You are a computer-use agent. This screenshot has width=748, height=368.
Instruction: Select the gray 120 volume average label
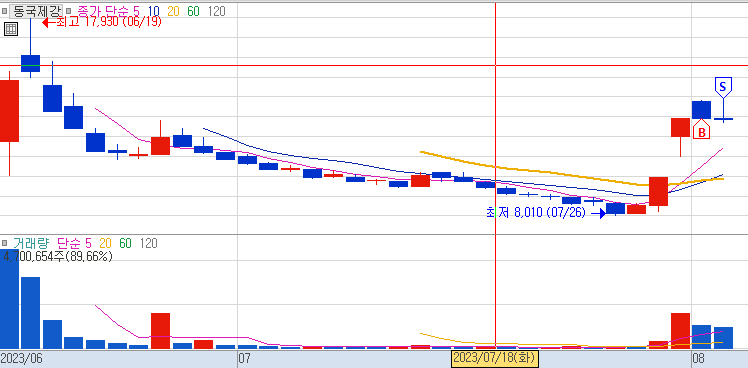click(148, 243)
